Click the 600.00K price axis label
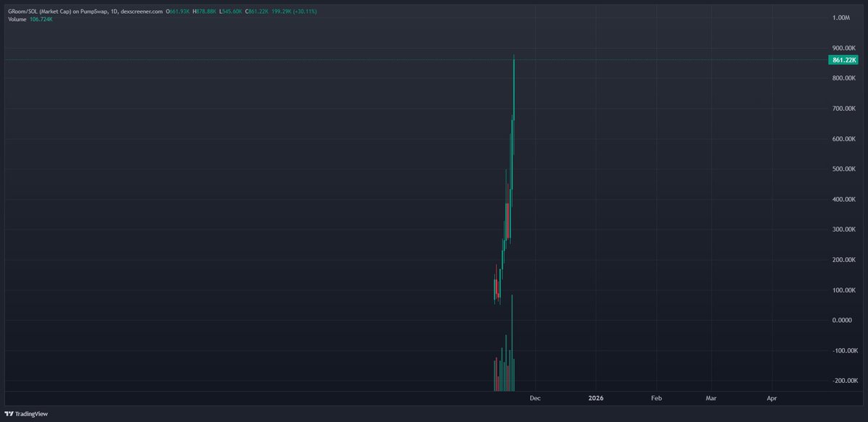The width and height of the screenshot is (868, 422). pos(843,139)
